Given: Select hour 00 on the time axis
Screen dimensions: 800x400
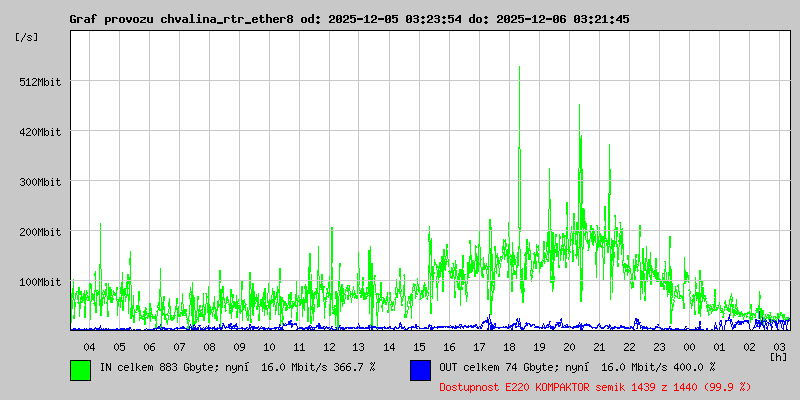Looking at the screenshot, I should [689, 346].
